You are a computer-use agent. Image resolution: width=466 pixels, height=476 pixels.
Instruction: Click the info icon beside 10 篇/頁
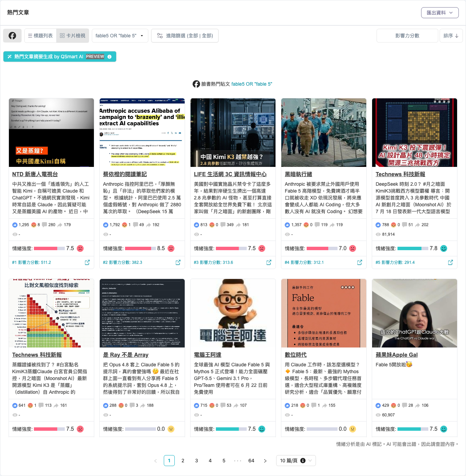click(303, 461)
